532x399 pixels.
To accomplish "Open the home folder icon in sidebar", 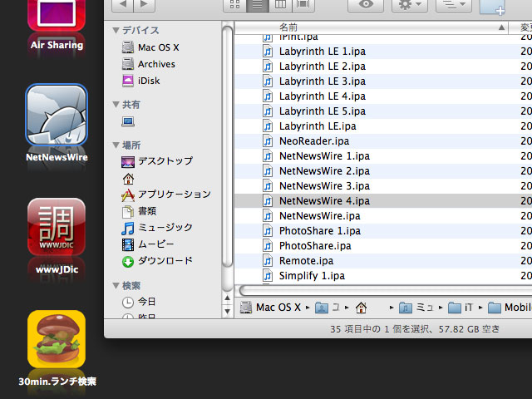I will [128, 179].
